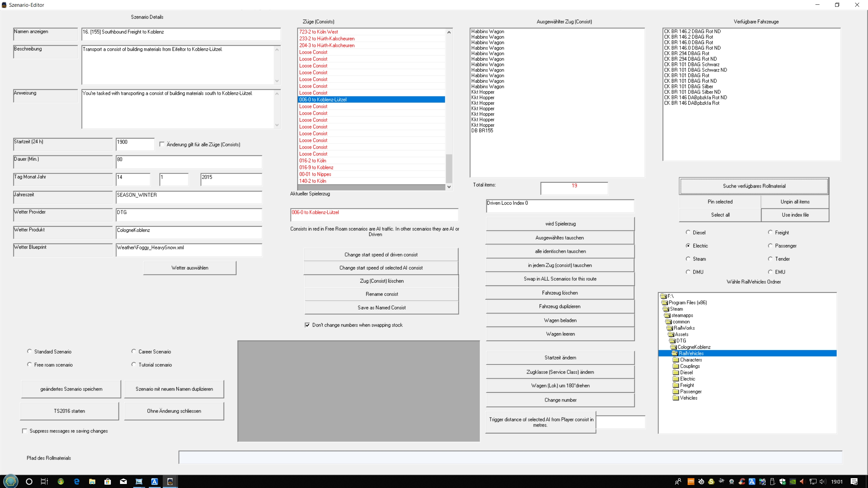The width and height of the screenshot is (868, 488).
Task: Open the Freight folder in the tree
Action: pyautogui.click(x=687, y=385)
